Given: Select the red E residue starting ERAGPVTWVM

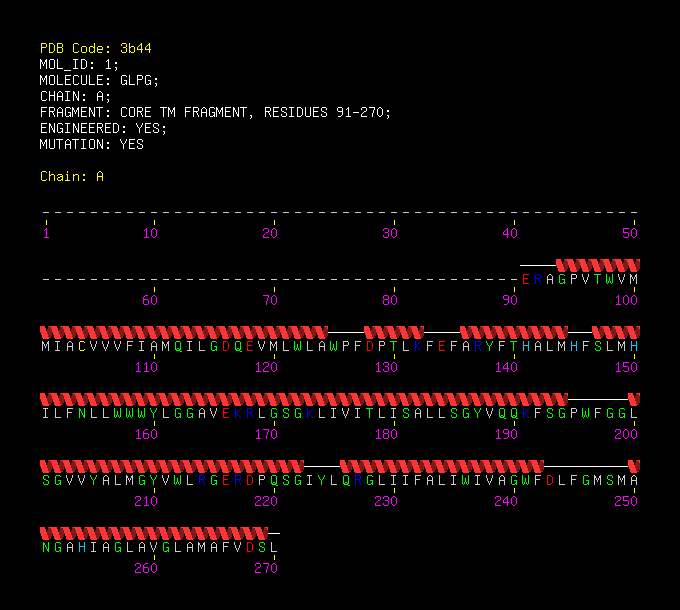Looking at the screenshot, I should click(526, 279).
